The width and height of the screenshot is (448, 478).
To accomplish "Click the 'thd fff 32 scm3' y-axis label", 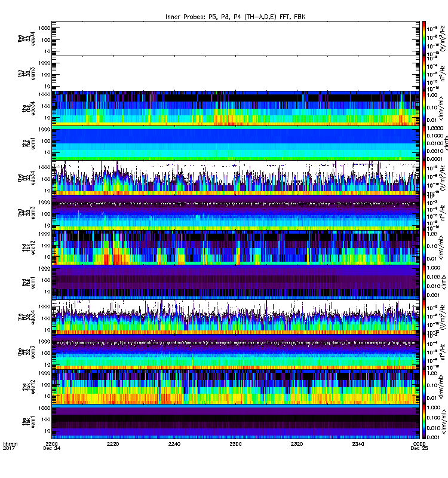I will [x=26, y=213].
